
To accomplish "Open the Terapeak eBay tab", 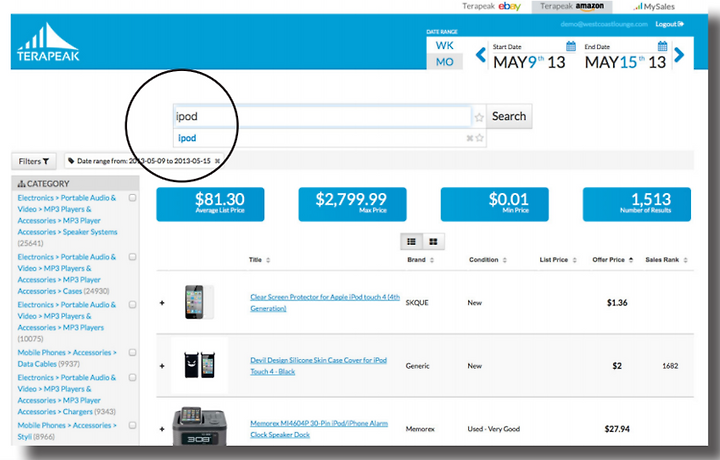I will click(491, 6).
